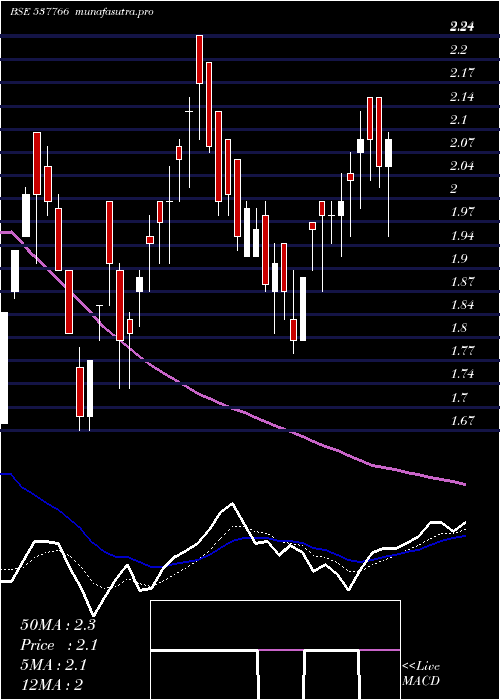Image resolution: width=500 pixels, height=700 pixels.
Task: Click the '<<Live MACD' label
Action: pos(421,674)
